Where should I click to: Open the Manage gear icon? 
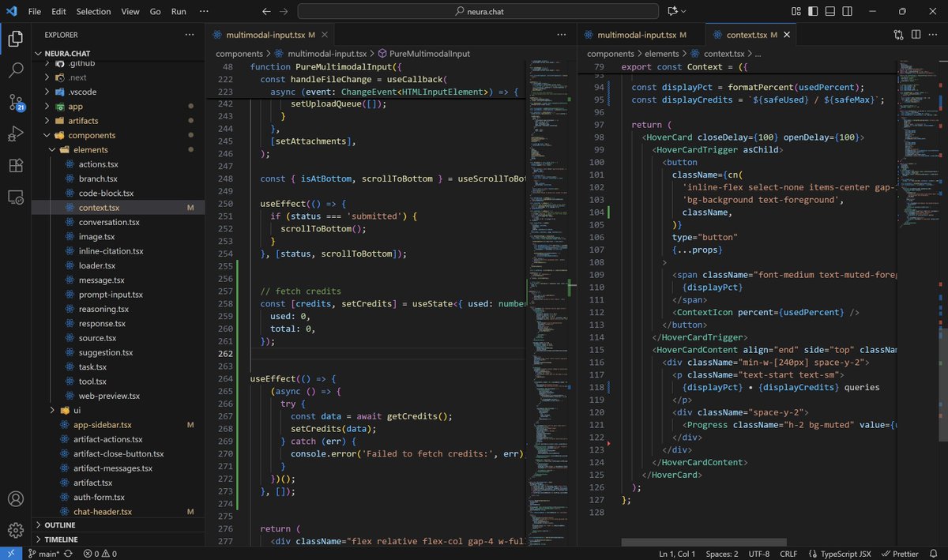click(x=16, y=531)
